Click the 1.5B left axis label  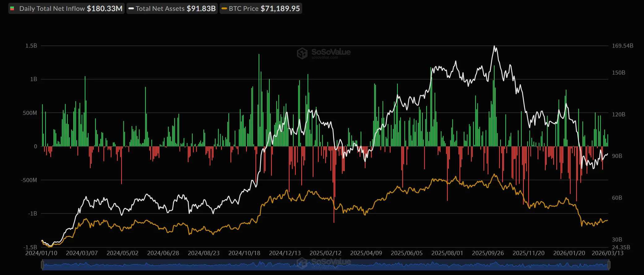[31, 46]
